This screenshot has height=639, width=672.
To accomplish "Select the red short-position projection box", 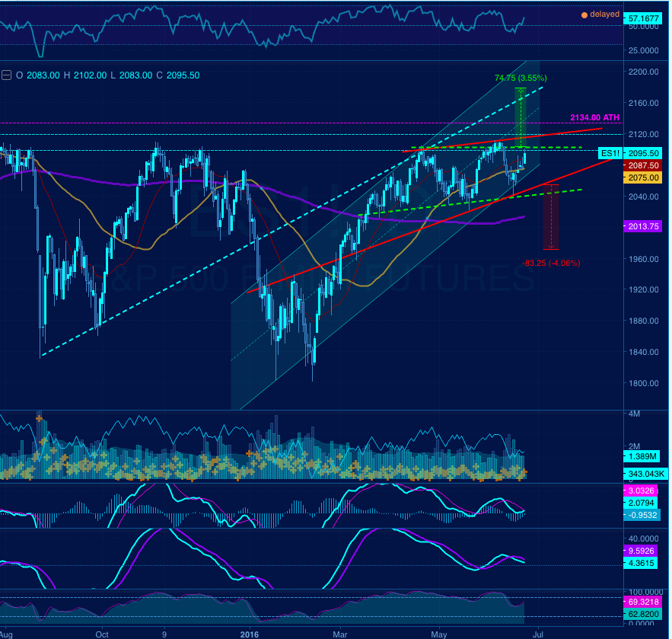I will tap(551, 217).
